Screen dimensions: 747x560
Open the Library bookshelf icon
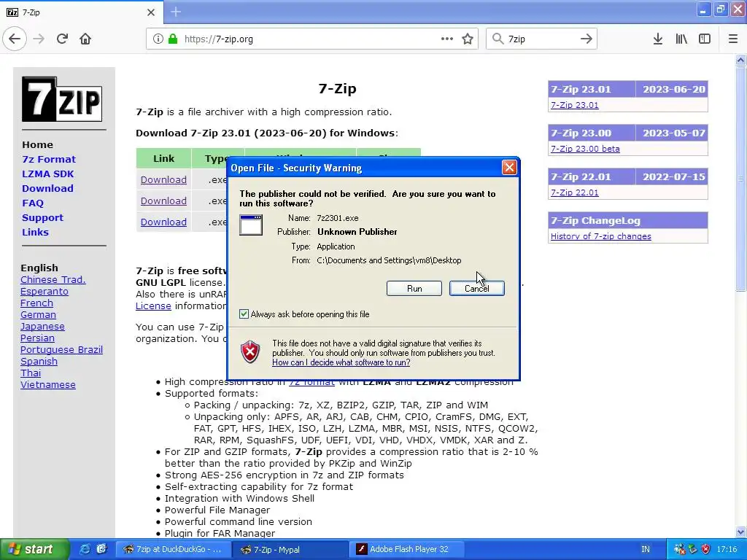pyautogui.click(x=681, y=39)
